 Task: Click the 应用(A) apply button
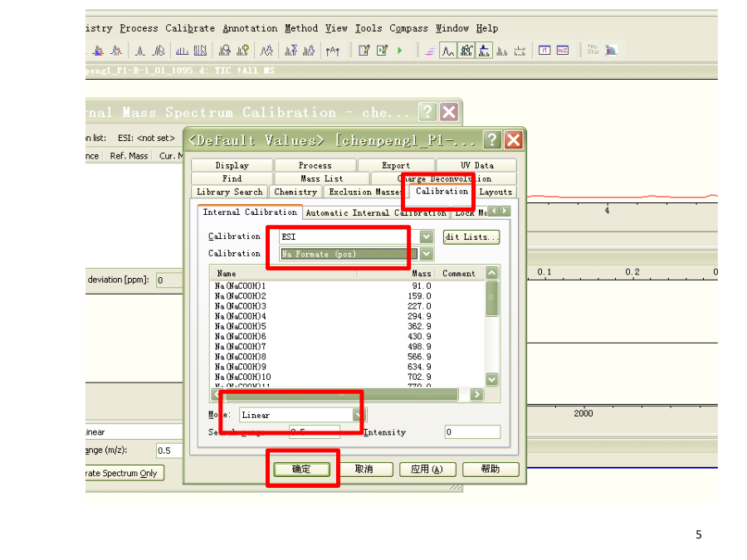[427, 469]
